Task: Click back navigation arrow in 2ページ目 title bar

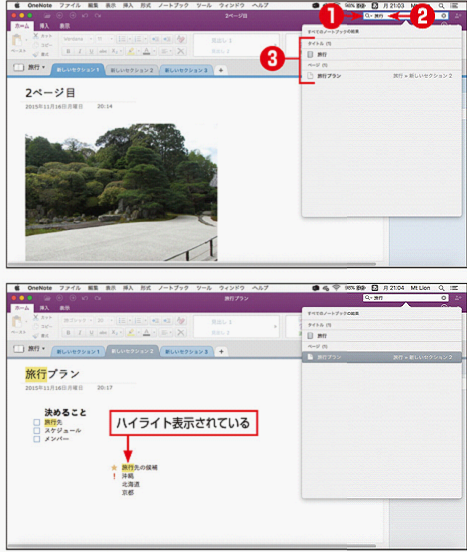Action: pyautogui.click(x=59, y=15)
